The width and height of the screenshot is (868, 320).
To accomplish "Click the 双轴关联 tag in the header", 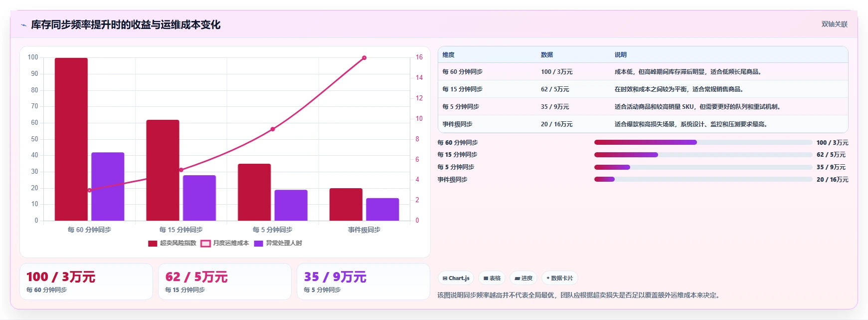I will pos(834,24).
